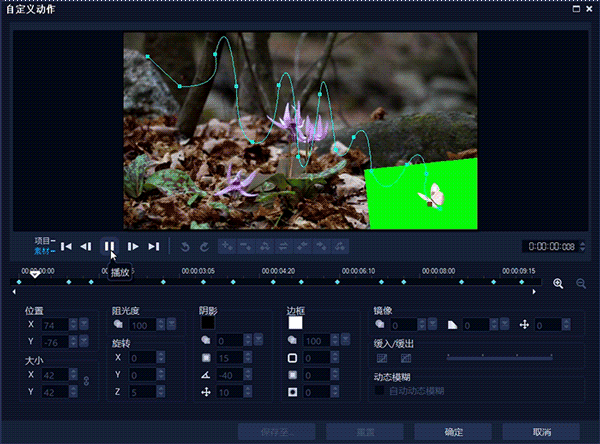This screenshot has width=600, height=444.
Task: Click the 旋转 X stepper arrows
Action: (161, 357)
